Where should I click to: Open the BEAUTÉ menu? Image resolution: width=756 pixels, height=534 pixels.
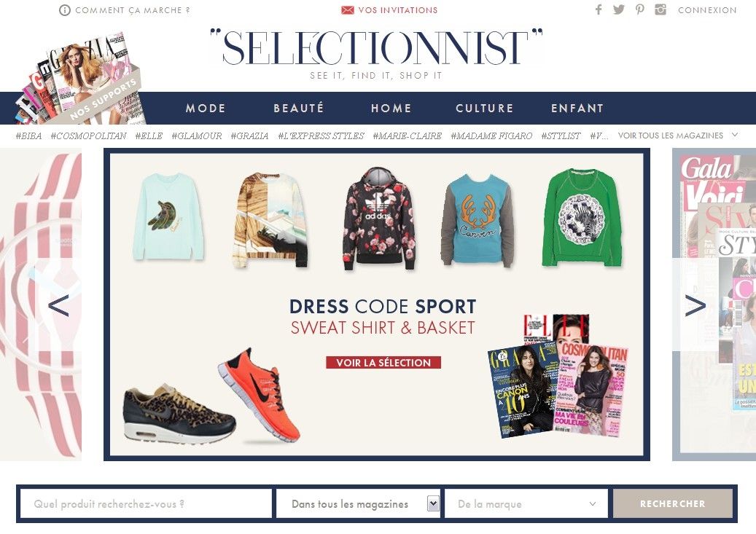[x=298, y=108]
